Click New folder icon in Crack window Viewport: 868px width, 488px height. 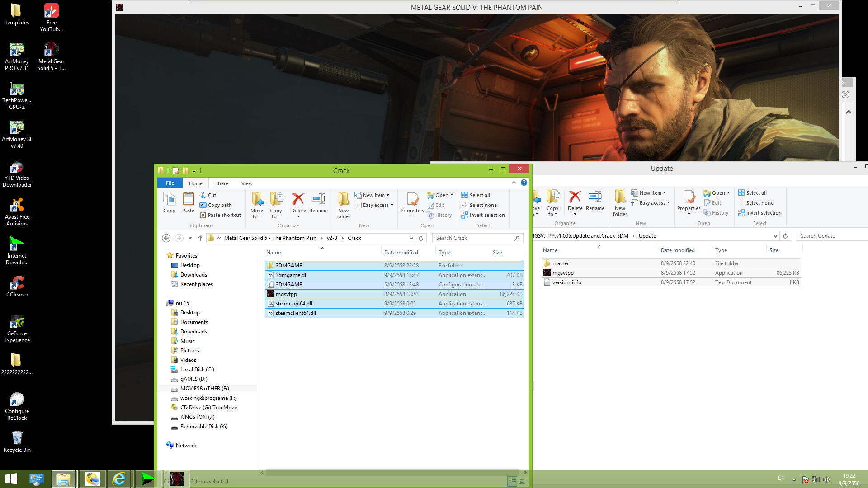pos(343,199)
